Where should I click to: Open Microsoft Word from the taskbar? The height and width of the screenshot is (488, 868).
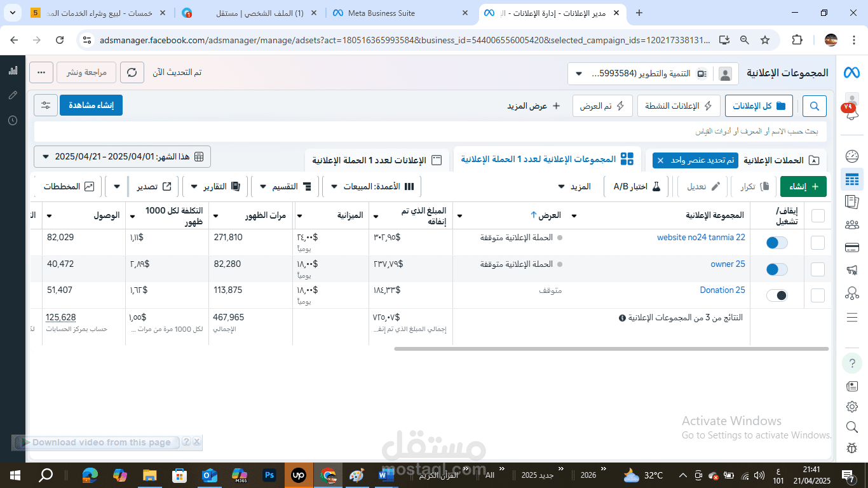386,475
